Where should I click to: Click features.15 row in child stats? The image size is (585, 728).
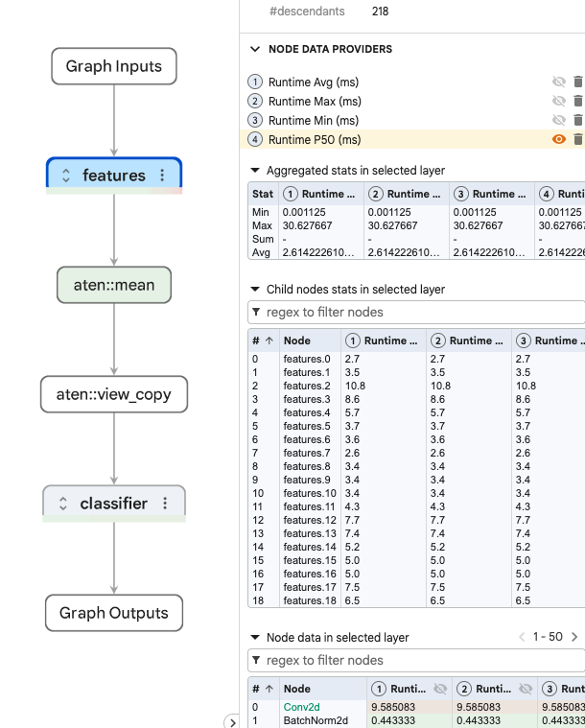coord(416,560)
